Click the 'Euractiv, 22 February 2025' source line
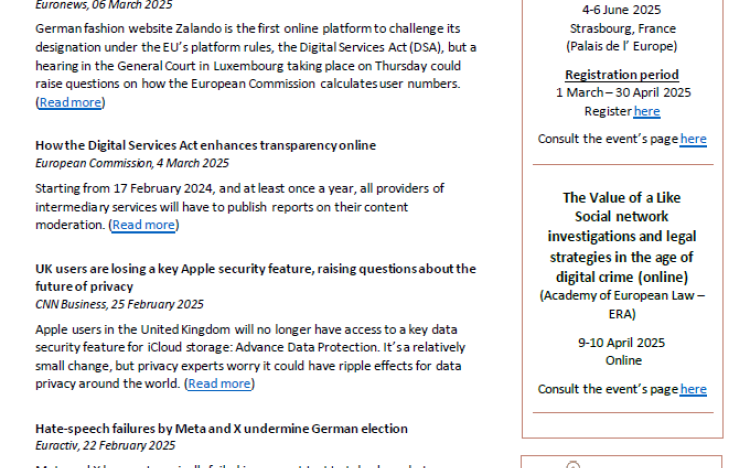 click(x=105, y=446)
